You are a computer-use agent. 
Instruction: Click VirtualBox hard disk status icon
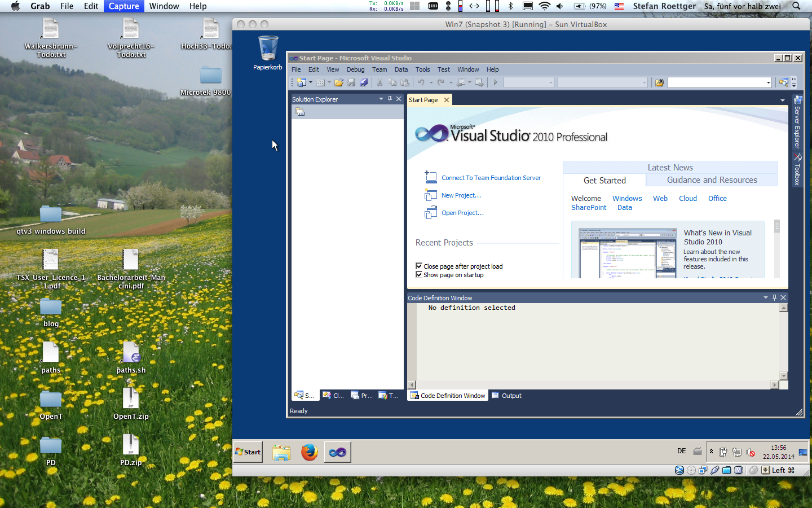pos(679,470)
